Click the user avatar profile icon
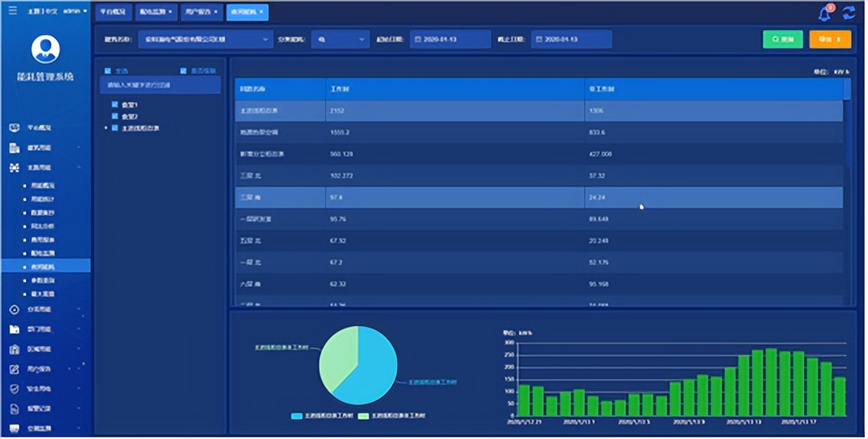 [45, 49]
